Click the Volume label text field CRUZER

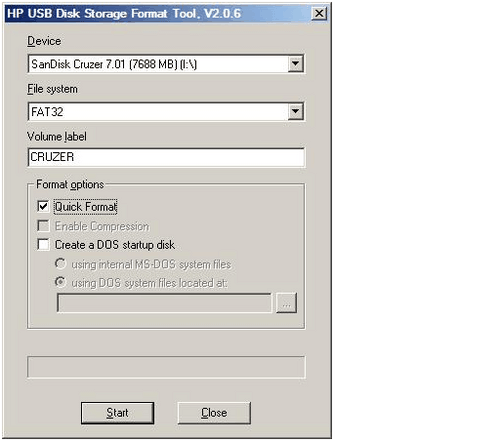(x=166, y=157)
